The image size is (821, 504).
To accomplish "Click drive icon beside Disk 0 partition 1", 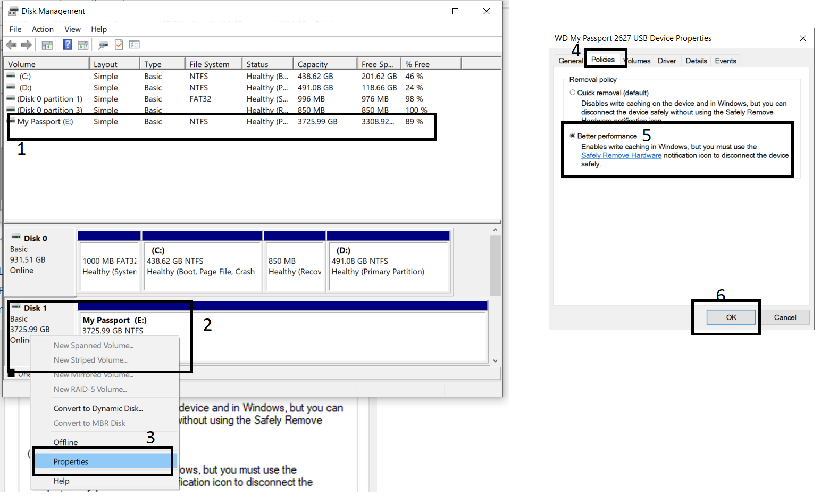I will [11, 98].
